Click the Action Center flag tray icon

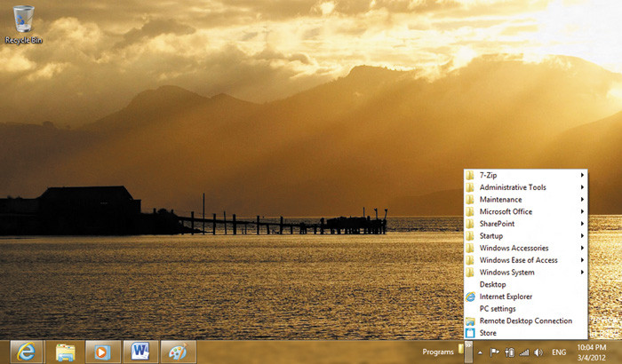point(495,352)
